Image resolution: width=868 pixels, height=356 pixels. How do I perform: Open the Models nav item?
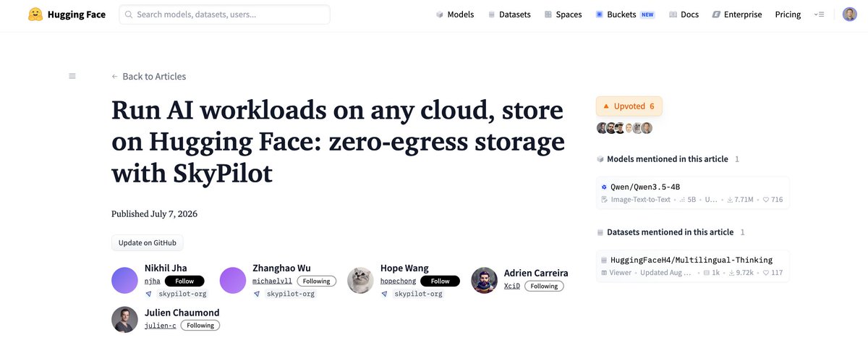pos(455,14)
